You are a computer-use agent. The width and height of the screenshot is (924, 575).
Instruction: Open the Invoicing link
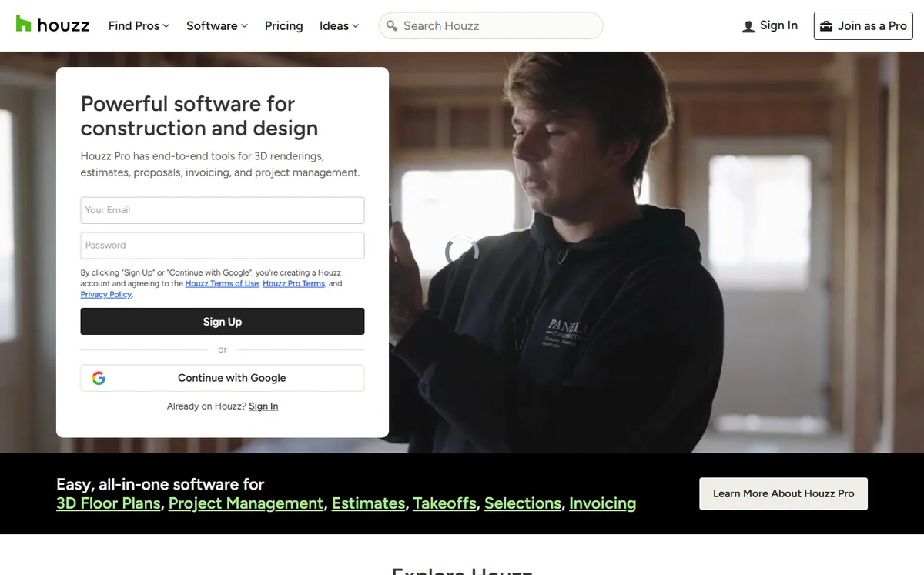coord(602,503)
